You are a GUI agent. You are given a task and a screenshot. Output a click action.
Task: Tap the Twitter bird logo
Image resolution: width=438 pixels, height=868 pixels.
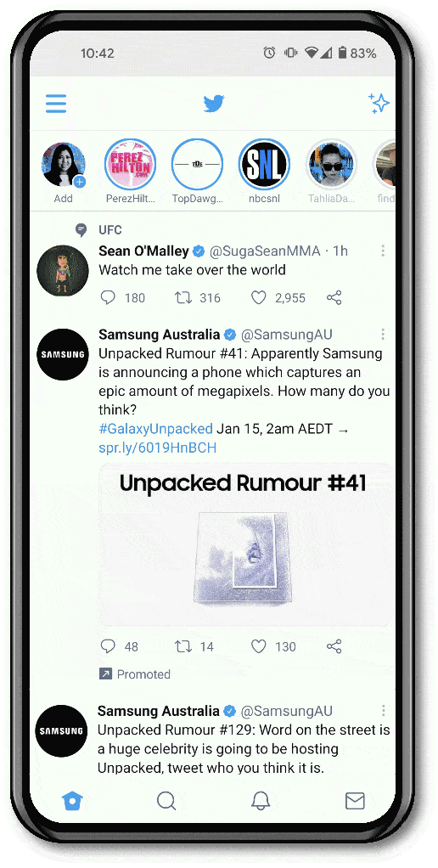213,104
